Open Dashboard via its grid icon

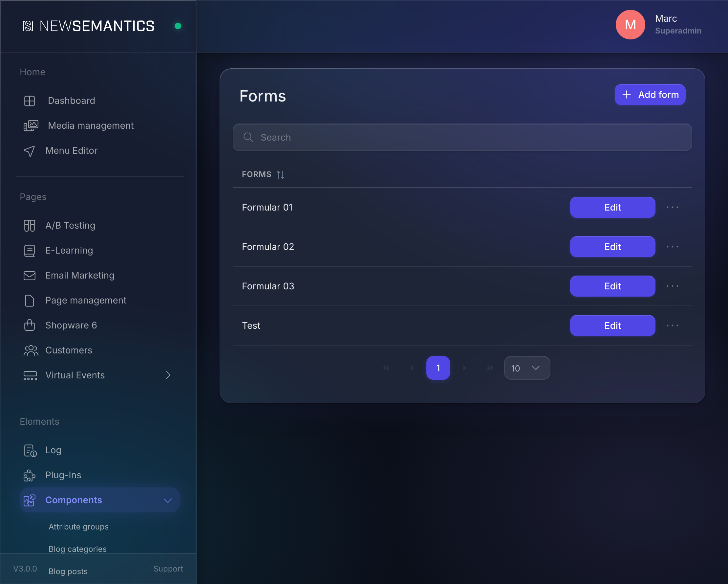click(30, 101)
